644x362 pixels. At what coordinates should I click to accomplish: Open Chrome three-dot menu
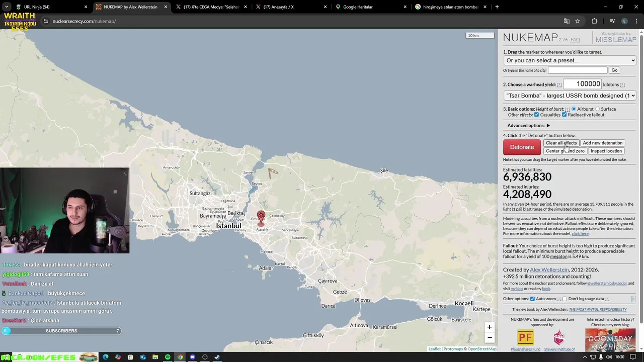click(637, 21)
